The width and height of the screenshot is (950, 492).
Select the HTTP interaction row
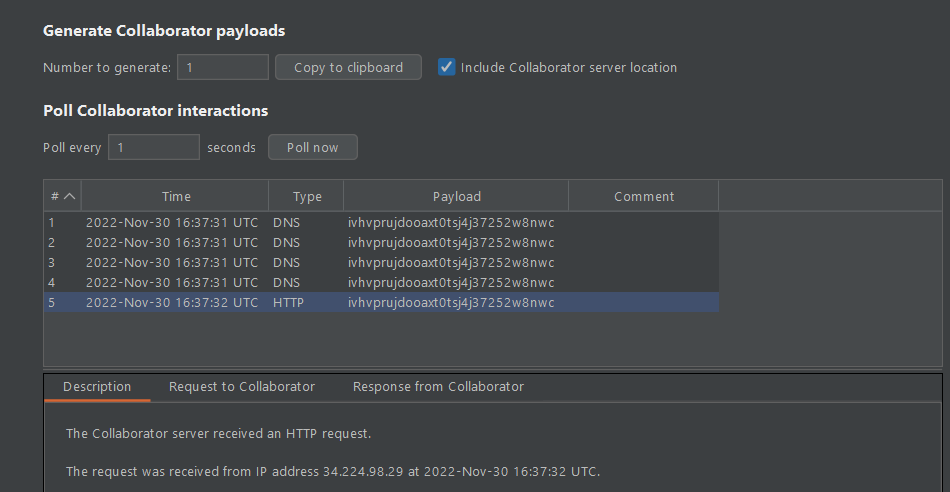pyautogui.click(x=300, y=302)
